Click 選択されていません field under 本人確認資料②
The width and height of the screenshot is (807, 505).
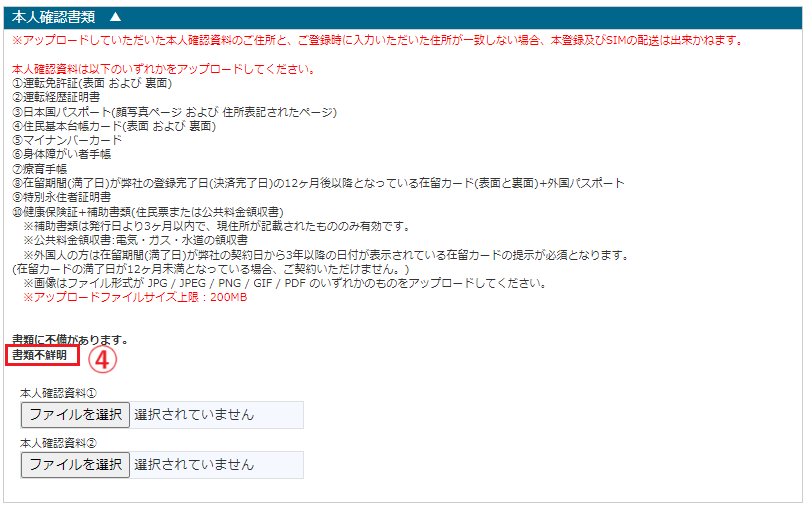(x=216, y=464)
